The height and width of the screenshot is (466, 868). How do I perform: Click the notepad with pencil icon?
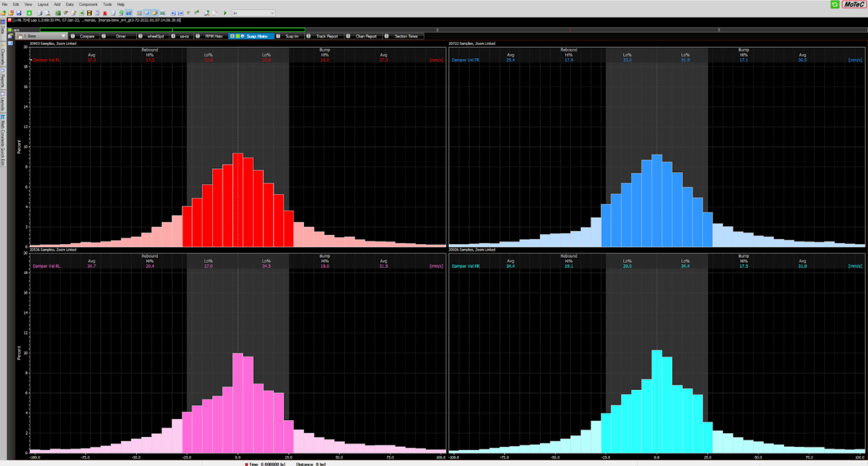pyautogui.click(x=74, y=13)
